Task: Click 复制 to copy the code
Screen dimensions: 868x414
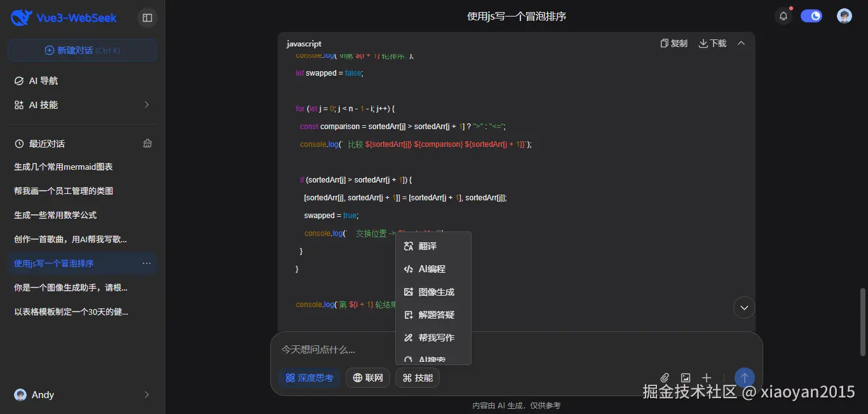Action: tap(673, 43)
